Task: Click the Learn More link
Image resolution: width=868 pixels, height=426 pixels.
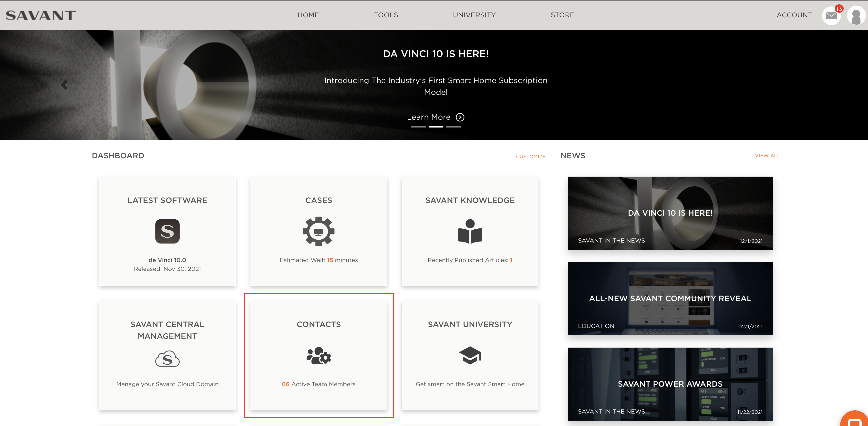Action: click(x=429, y=117)
